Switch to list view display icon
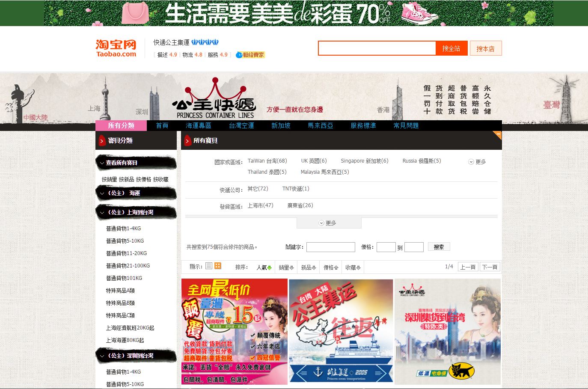Screen dimensions: 588x389 pyautogui.click(x=209, y=266)
